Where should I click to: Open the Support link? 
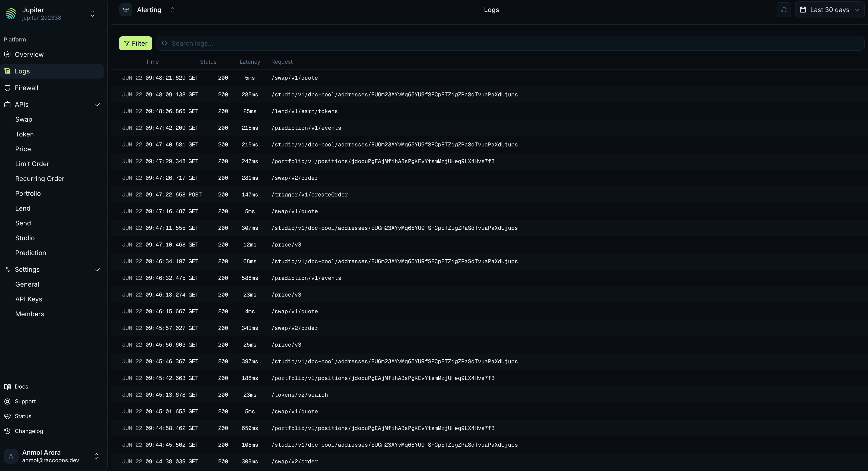25,401
